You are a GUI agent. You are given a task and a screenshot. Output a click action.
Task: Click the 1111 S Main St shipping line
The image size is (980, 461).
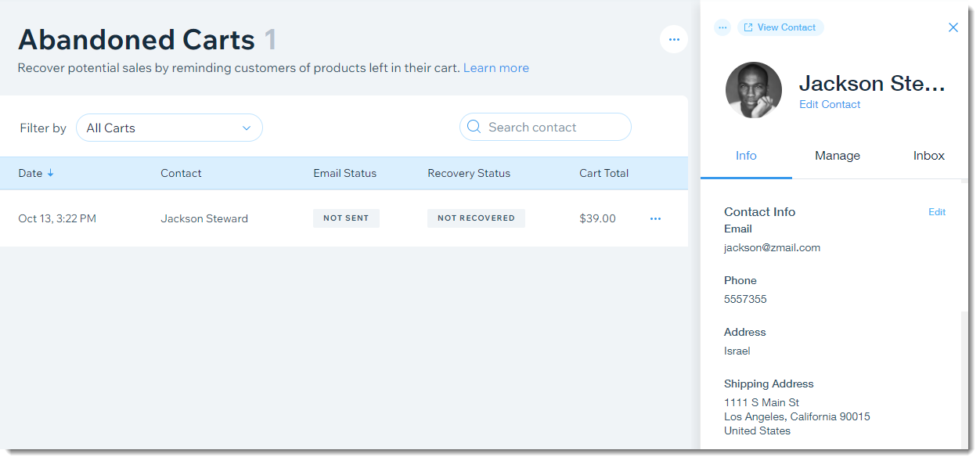click(x=762, y=402)
